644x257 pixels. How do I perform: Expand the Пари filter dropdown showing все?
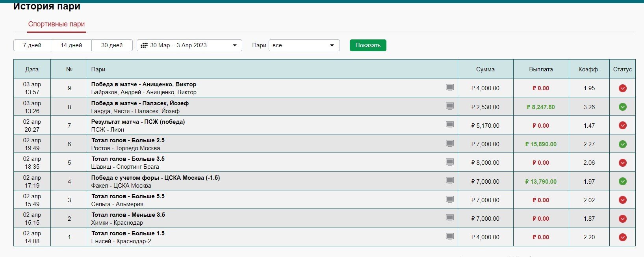[304, 45]
